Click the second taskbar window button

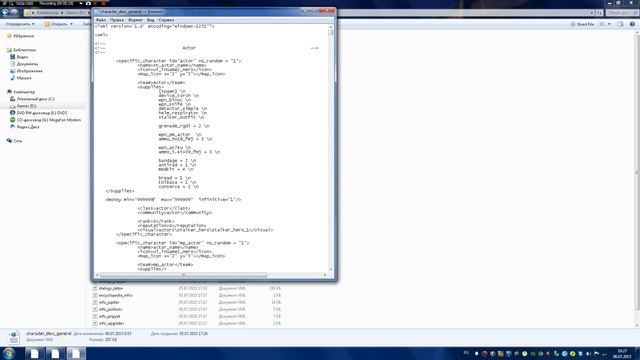coord(55,353)
